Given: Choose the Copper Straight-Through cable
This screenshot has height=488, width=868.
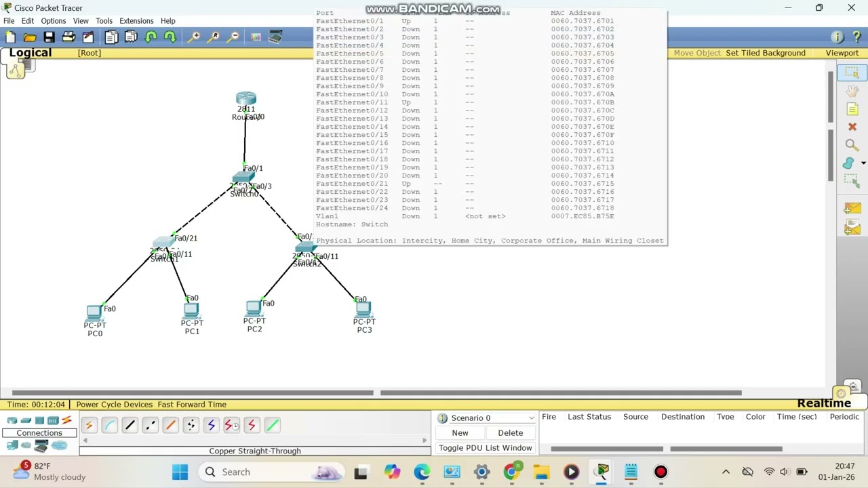Looking at the screenshot, I should pyautogui.click(x=130, y=425).
